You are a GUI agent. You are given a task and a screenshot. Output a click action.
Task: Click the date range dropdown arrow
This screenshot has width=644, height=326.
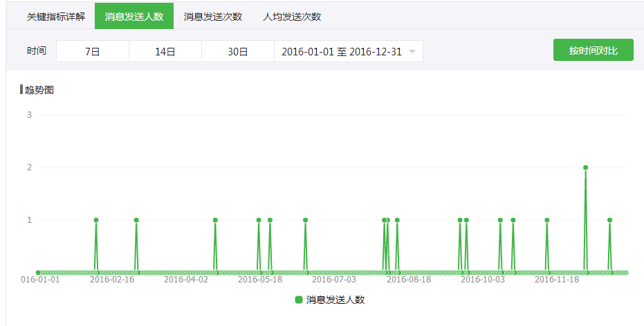pos(412,52)
